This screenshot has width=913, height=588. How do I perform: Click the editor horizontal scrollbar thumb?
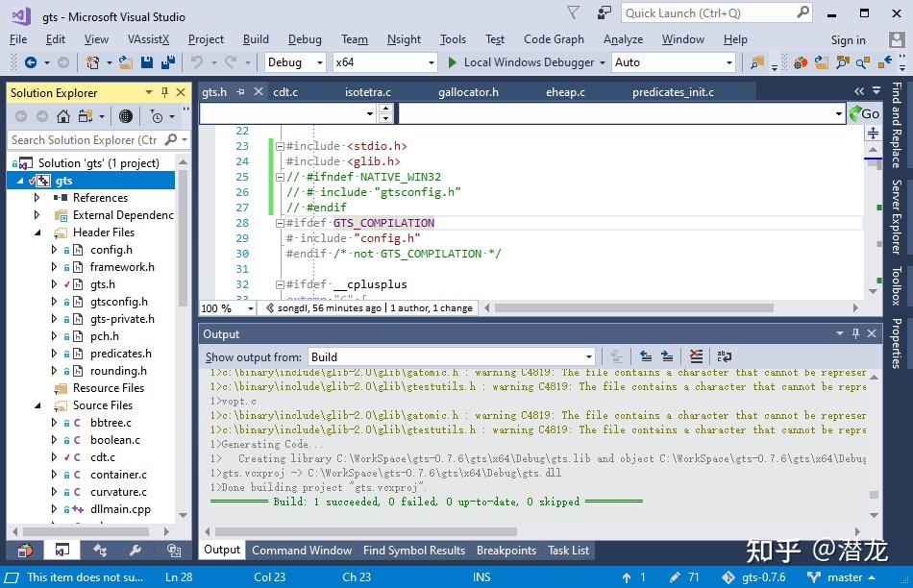click(x=633, y=308)
